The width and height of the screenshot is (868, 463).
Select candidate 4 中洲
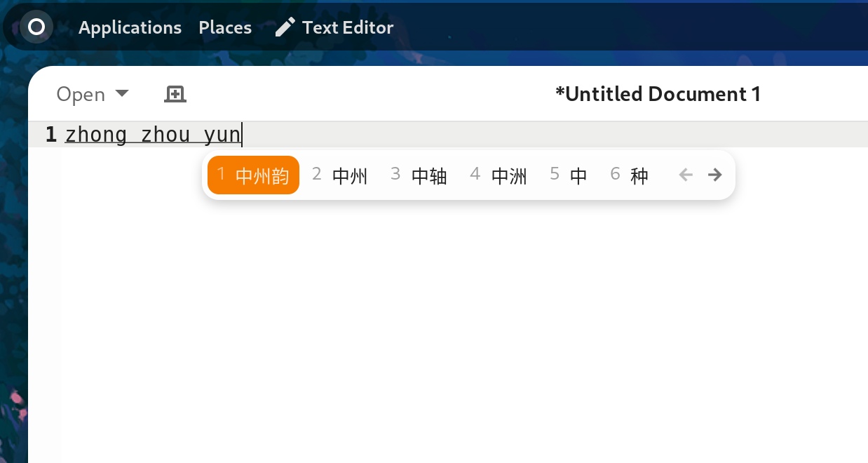pyautogui.click(x=499, y=175)
